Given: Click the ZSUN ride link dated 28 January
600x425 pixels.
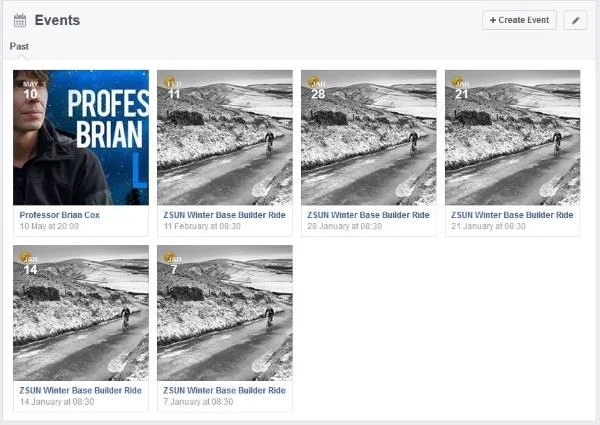Looking at the screenshot, I should click(x=368, y=215).
